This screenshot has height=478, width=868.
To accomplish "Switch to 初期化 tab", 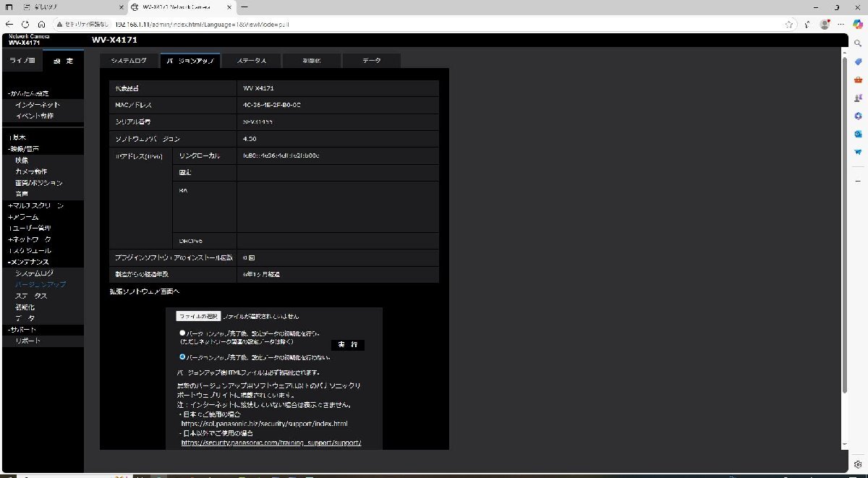I will coord(312,61).
